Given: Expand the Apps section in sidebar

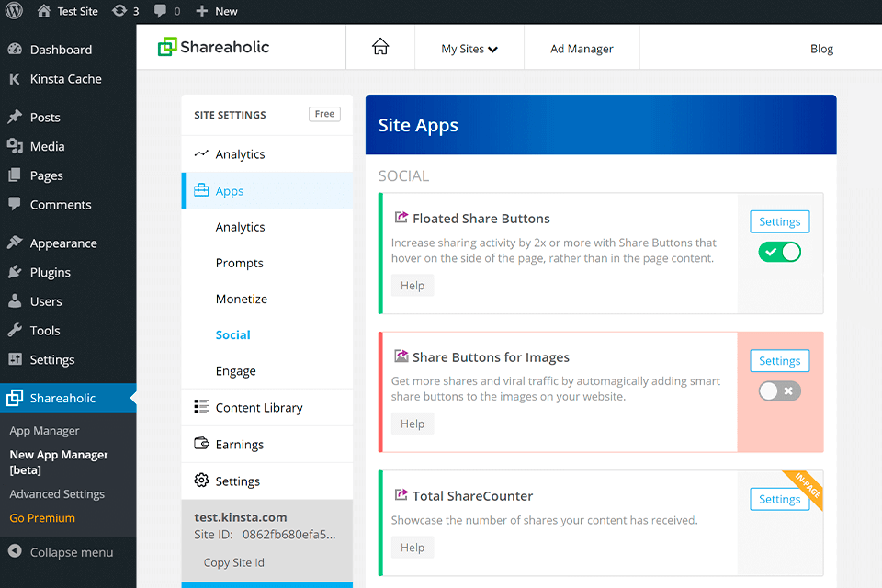Looking at the screenshot, I should pos(230,191).
